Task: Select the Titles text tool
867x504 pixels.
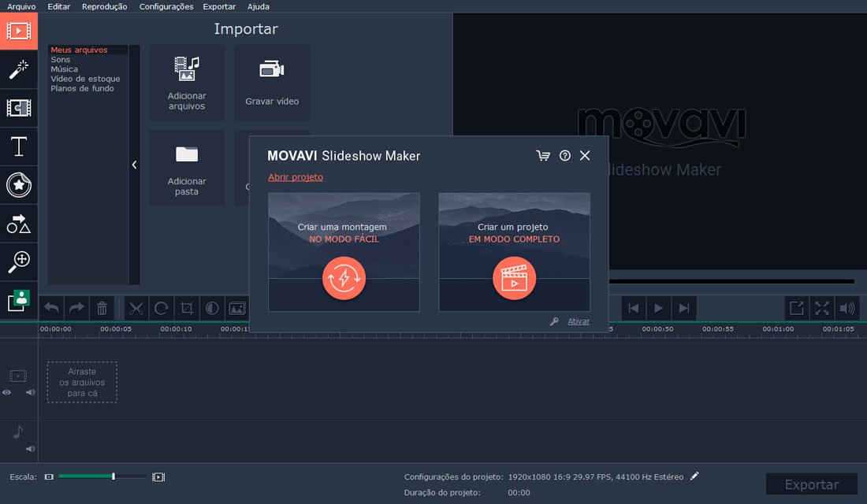Action: coord(18,146)
